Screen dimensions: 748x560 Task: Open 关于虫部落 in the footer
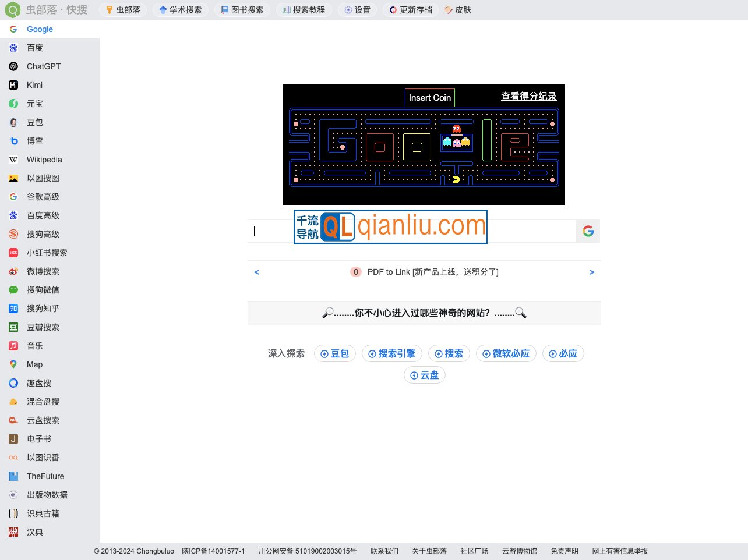[429, 551]
